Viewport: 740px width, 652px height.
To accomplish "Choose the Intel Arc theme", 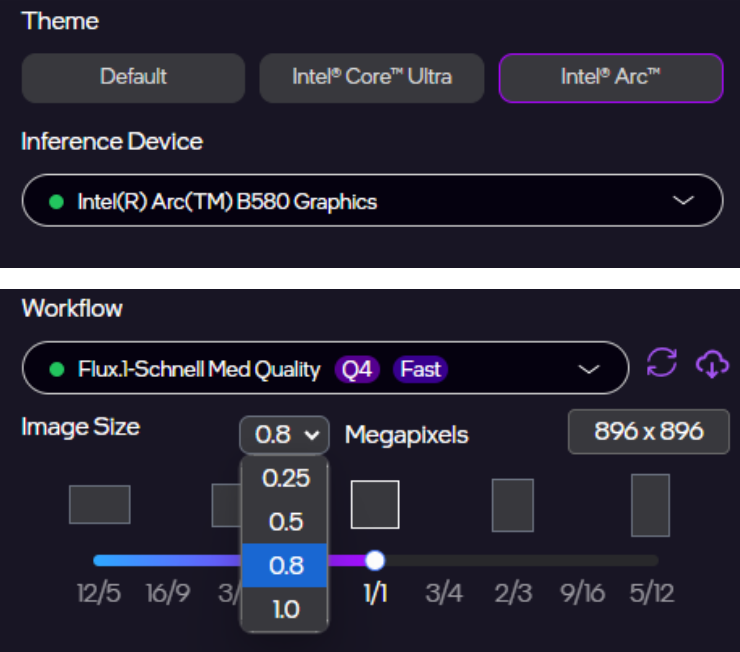I will click(x=610, y=77).
